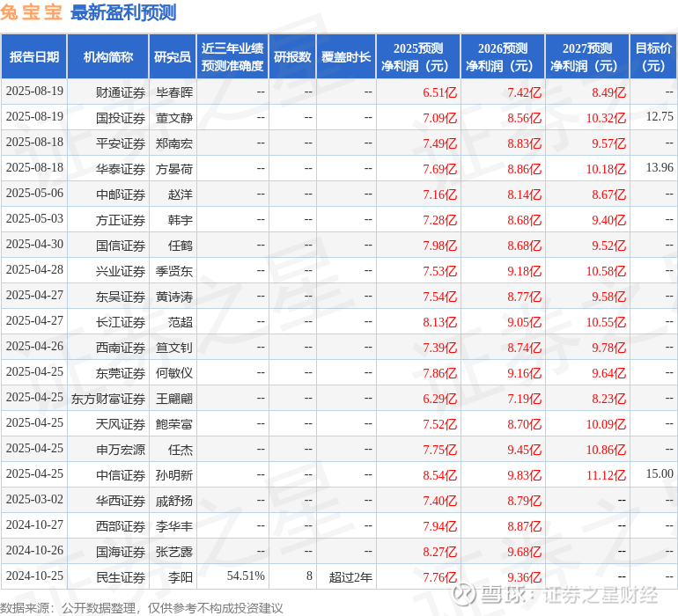Click researcher name 黄诗涛
The width and height of the screenshot is (678, 616).
coord(174,297)
